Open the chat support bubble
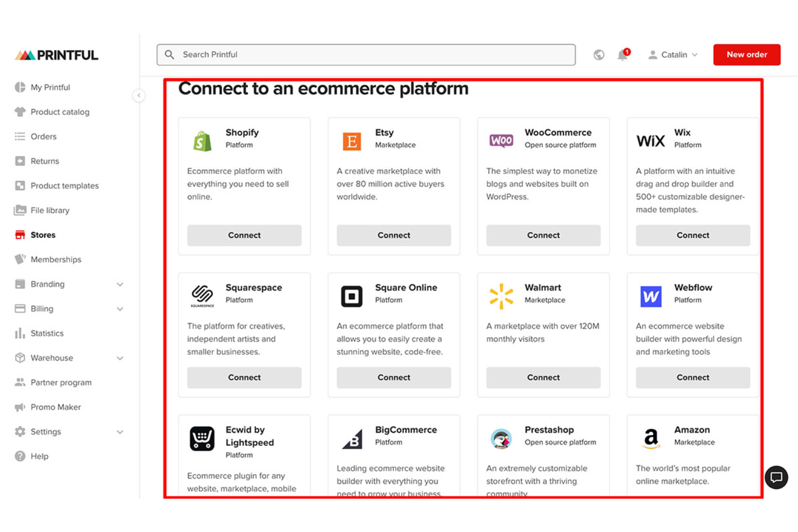This screenshot has height=532, width=798. click(x=776, y=478)
